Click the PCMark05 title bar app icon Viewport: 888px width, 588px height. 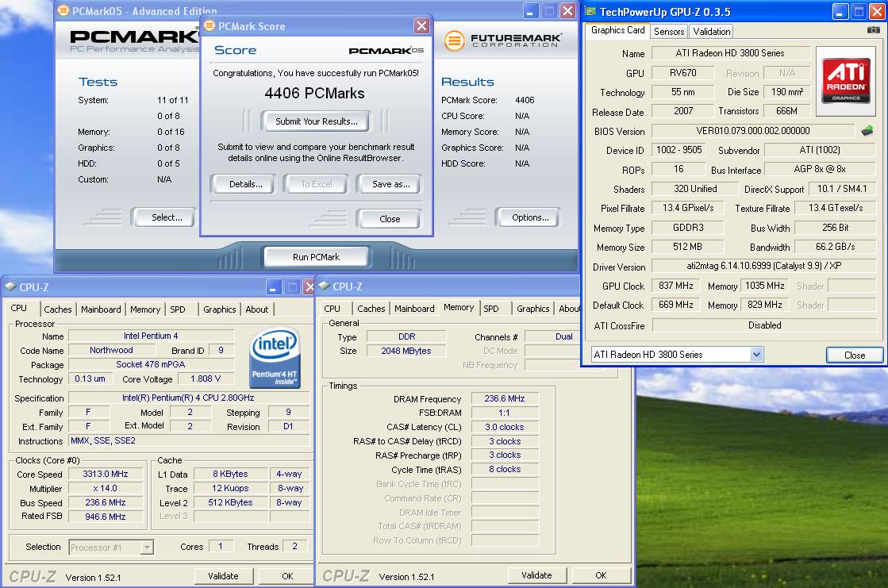pos(63,10)
